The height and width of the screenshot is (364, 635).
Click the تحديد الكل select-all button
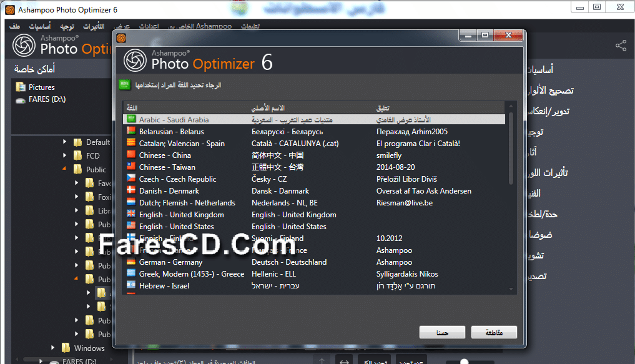(375, 361)
